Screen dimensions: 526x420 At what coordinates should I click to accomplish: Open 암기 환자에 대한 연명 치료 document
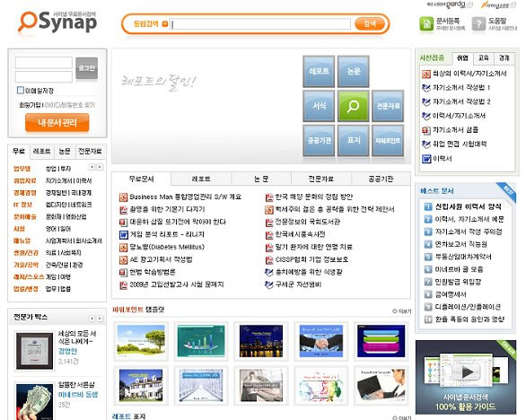[x=313, y=247]
